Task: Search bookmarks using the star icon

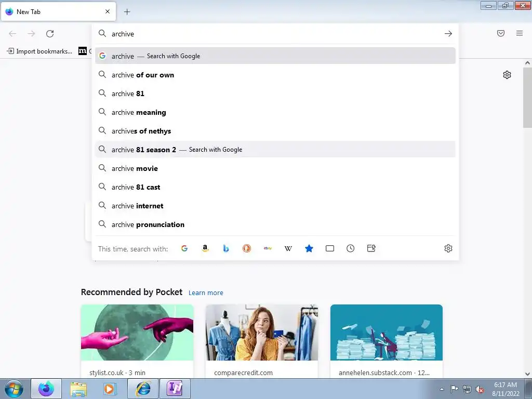Action: 309,248
